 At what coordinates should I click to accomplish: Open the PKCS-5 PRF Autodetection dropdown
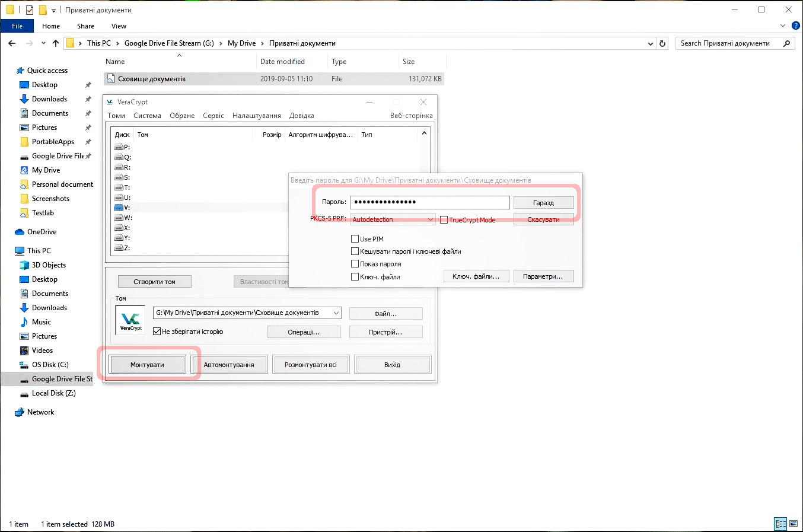[x=393, y=219]
